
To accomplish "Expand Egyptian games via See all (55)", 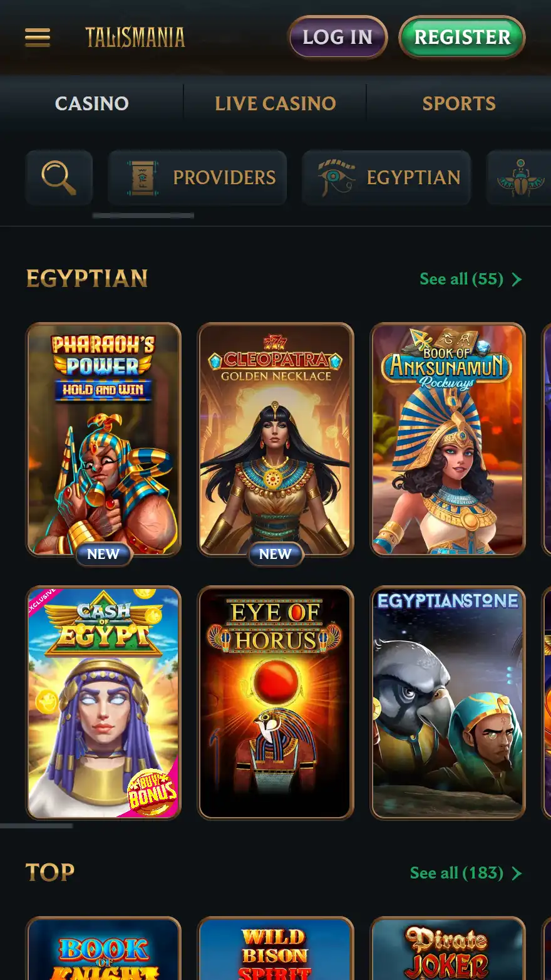I will coord(470,279).
